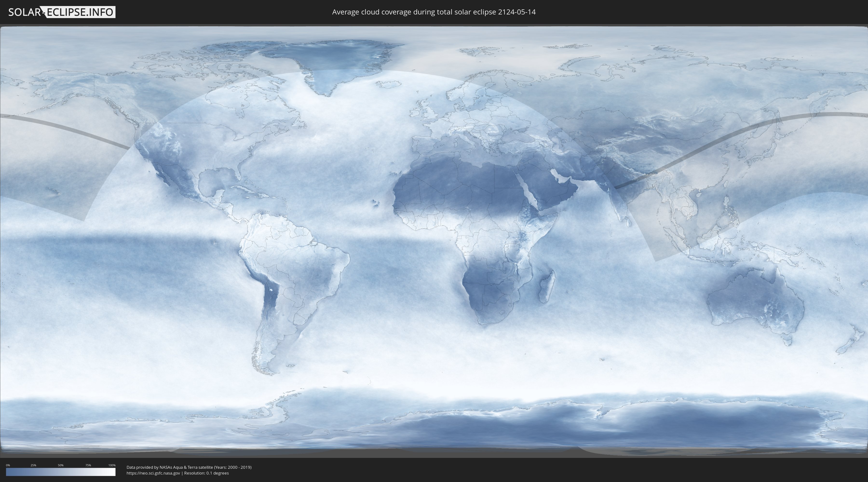The width and height of the screenshot is (868, 482).
Task: Click the '25%' legend label
Action: pos(33,465)
